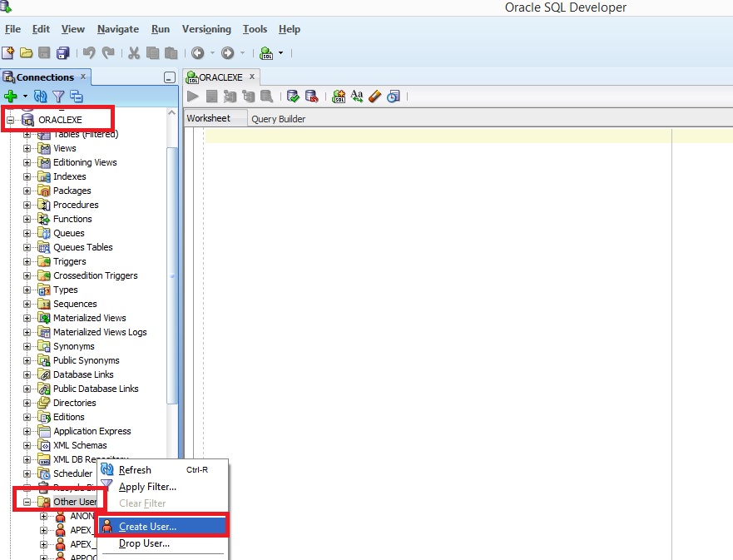Collapse the ORACLEXE connection node
Image resolution: width=733 pixels, height=560 pixels.
click(10, 120)
